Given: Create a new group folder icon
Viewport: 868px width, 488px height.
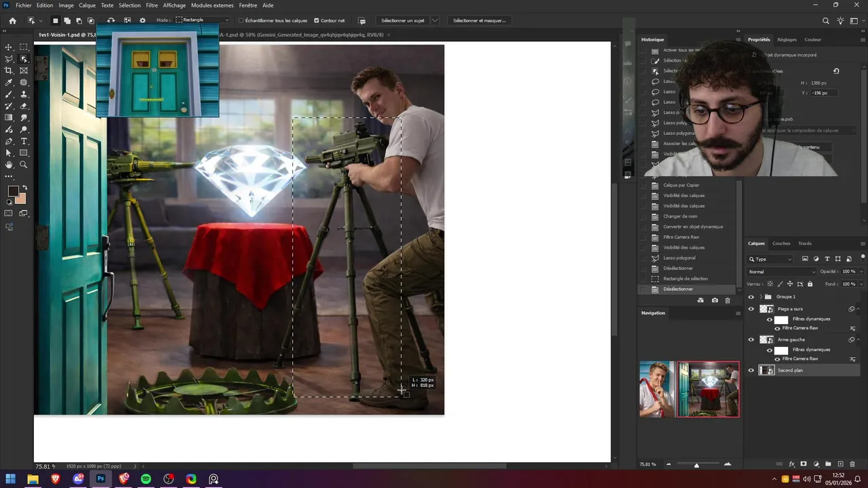Looking at the screenshot, I should [828, 464].
